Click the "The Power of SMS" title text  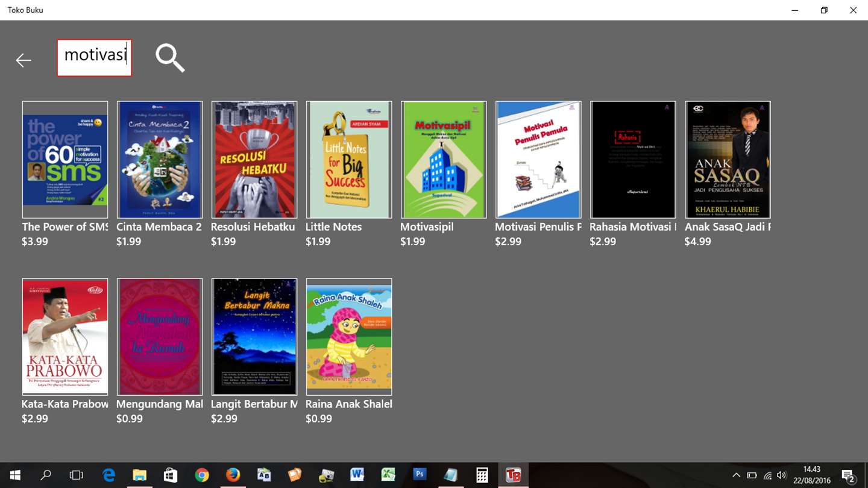(65, 227)
